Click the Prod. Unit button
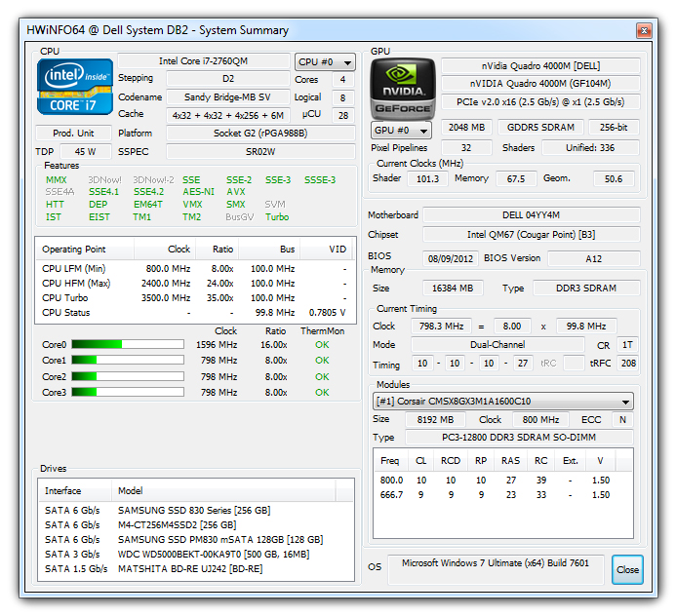 click(x=73, y=134)
